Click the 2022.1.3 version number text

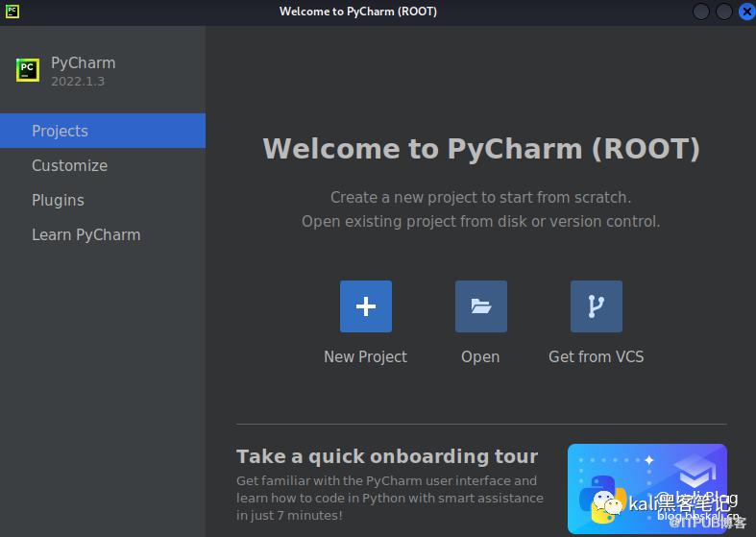[x=78, y=82]
